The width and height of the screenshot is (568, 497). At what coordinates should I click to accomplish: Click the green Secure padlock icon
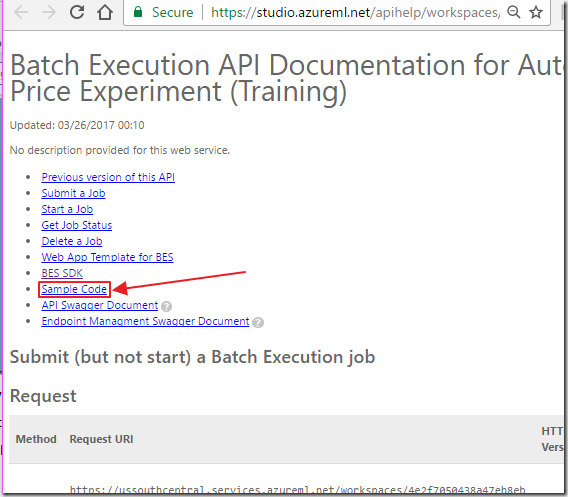[x=138, y=12]
